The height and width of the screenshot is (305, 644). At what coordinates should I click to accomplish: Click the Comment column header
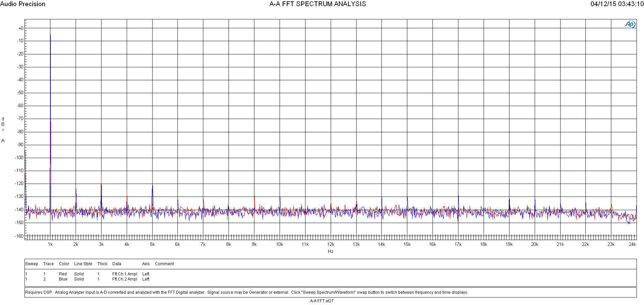(x=164, y=264)
